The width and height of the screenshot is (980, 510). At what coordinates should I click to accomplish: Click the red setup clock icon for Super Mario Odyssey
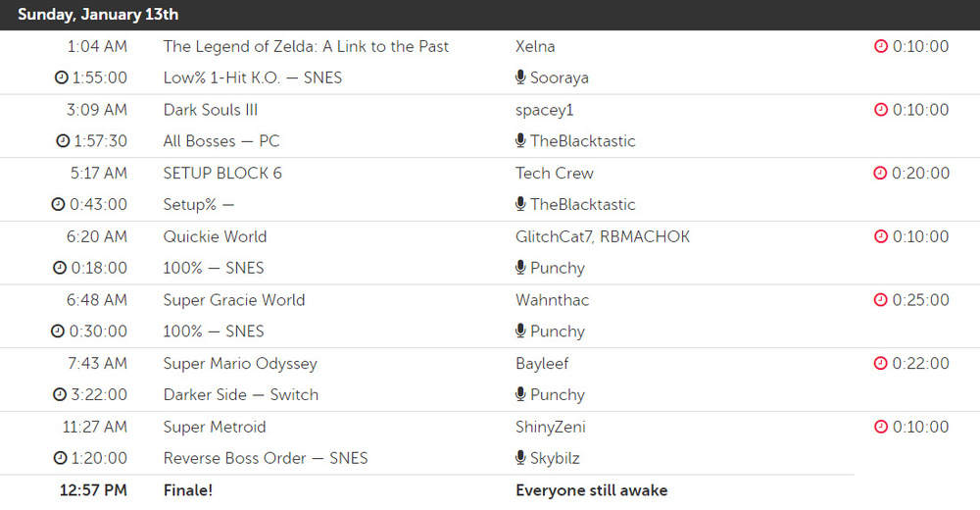pos(880,364)
